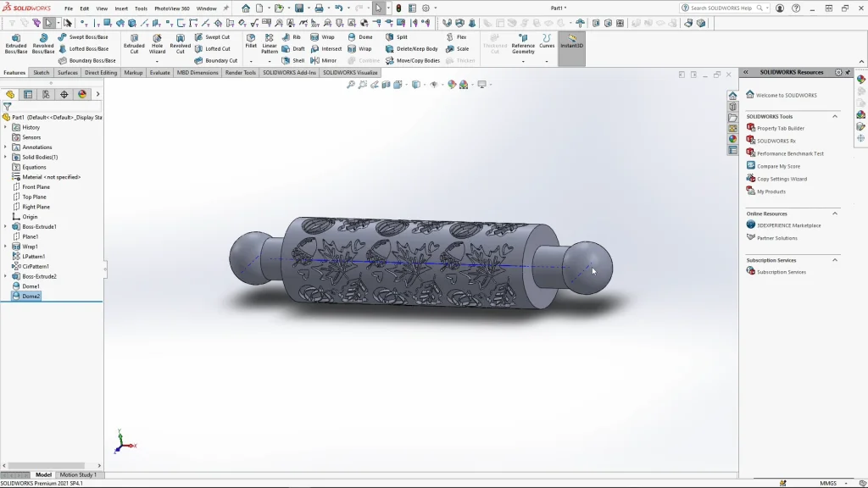Activate the Shell tool
Image resolution: width=868 pixels, height=488 pixels.
[x=293, y=61]
